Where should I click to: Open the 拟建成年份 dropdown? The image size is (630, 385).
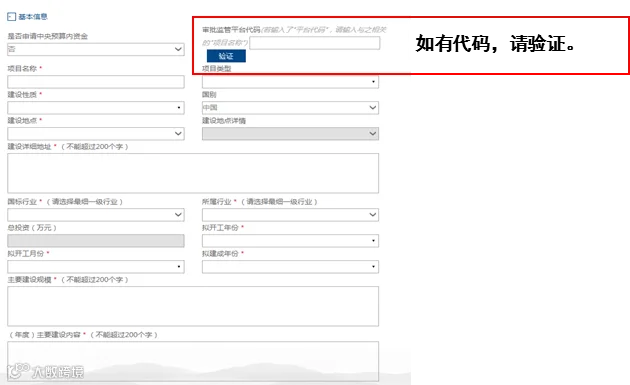pyautogui.click(x=290, y=267)
